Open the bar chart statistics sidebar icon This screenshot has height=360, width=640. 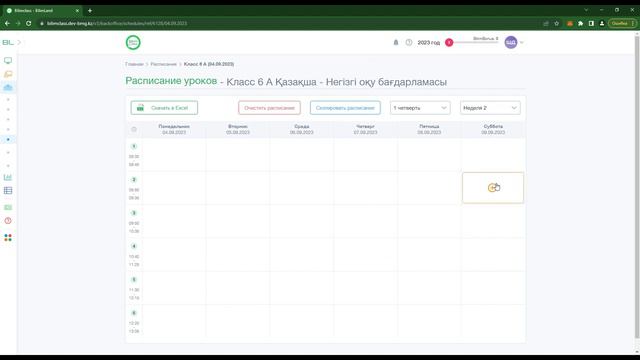(8, 177)
